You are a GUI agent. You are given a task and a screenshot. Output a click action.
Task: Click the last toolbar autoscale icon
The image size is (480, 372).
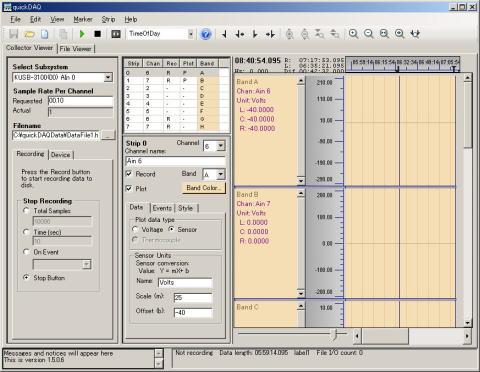click(x=415, y=34)
